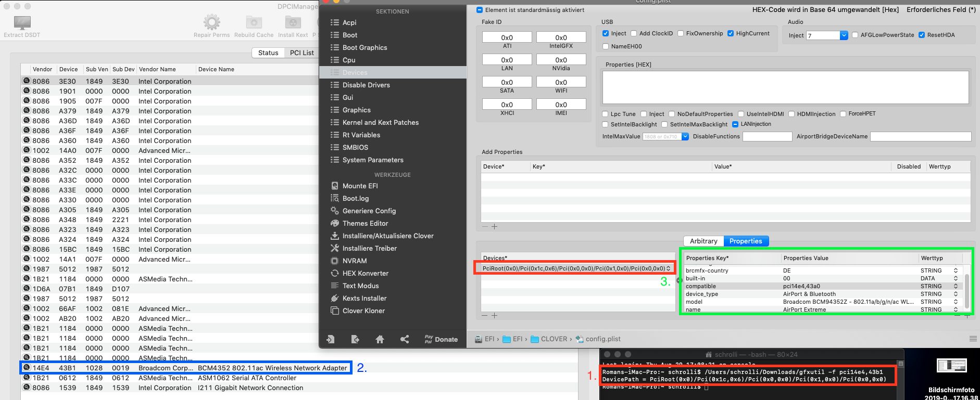Click the import icon in sidebar footer
This screenshot has width=980, height=400.
pyautogui.click(x=330, y=339)
